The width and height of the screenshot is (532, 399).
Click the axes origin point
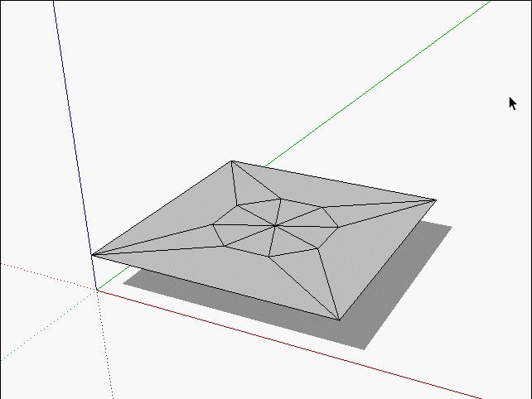point(96,290)
